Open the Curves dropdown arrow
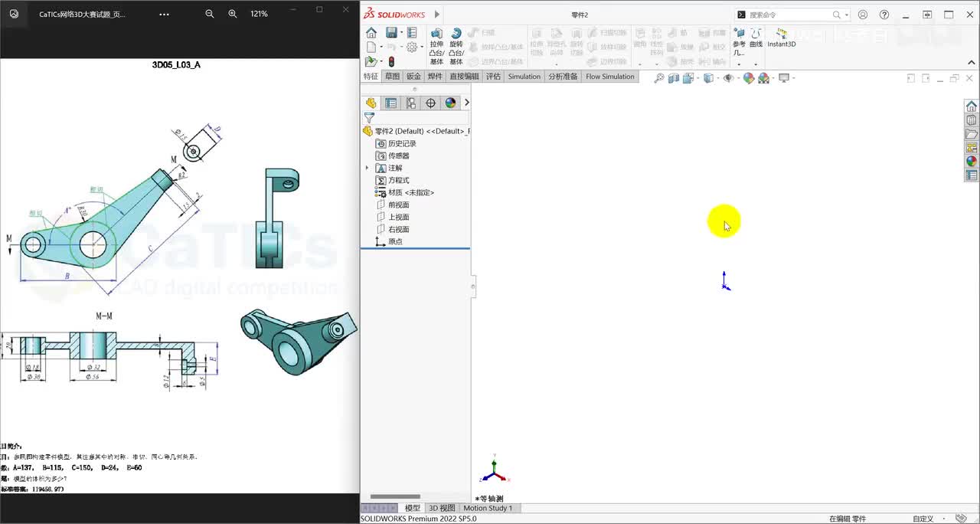The height and width of the screenshot is (524, 980). pos(756,64)
